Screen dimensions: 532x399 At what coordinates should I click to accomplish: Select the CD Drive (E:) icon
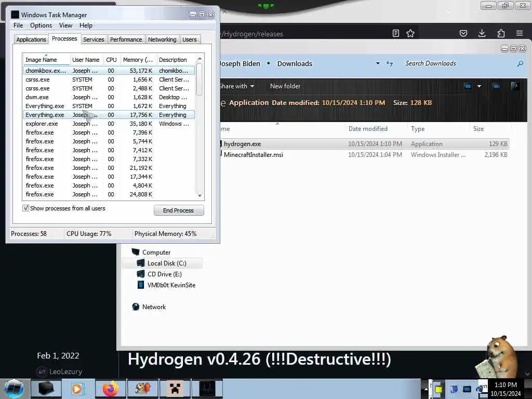141,274
